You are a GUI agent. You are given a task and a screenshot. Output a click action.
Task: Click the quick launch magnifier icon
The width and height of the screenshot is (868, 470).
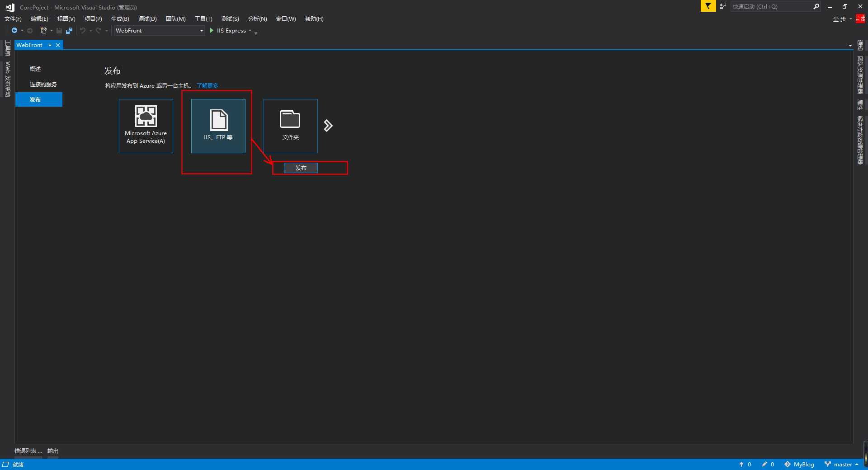point(816,6)
